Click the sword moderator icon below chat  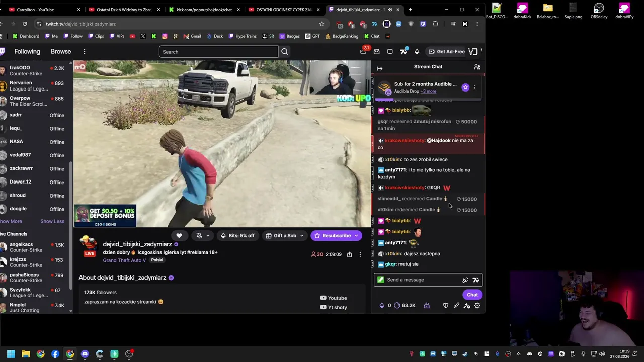coord(456,305)
